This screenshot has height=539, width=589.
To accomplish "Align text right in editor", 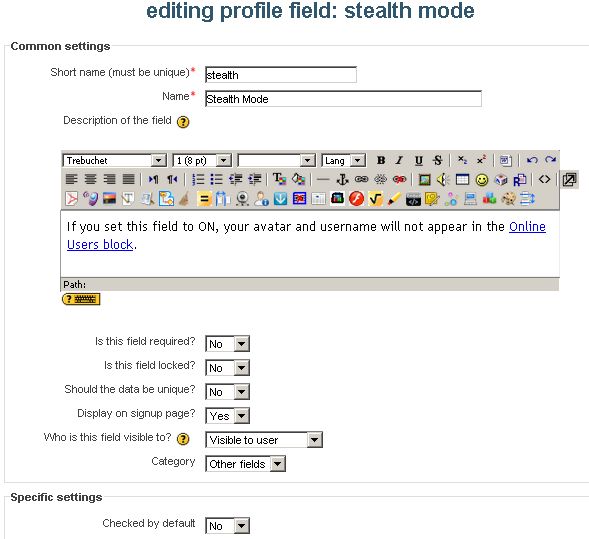I will pos(109,179).
